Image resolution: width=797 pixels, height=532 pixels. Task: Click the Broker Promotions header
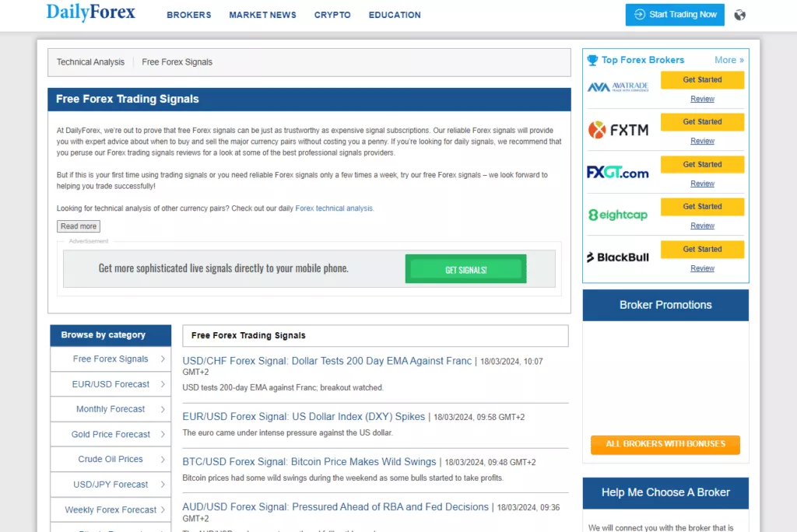click(x=665, y=305)
